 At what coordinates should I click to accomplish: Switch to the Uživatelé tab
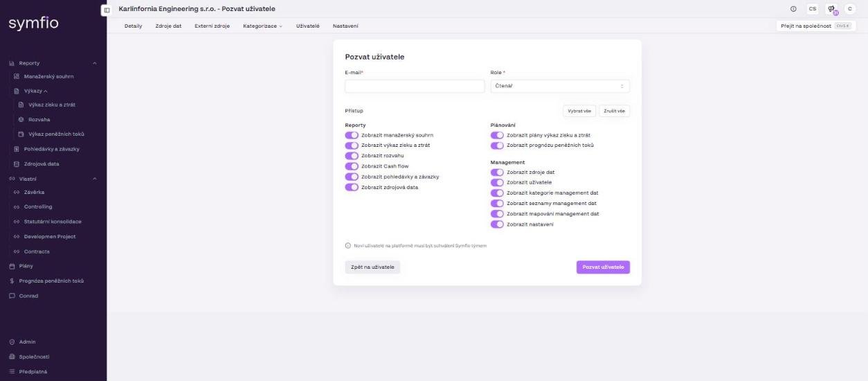click(x=307, y=26)
